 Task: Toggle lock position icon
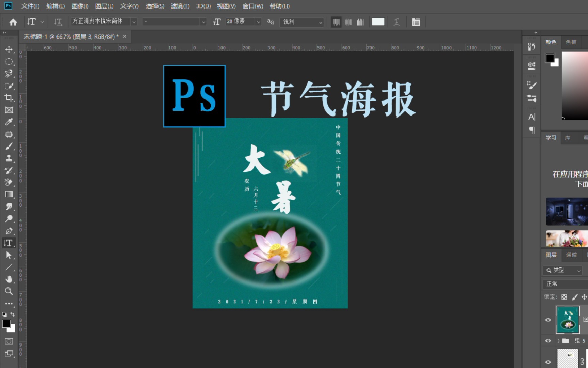(584, 297)
